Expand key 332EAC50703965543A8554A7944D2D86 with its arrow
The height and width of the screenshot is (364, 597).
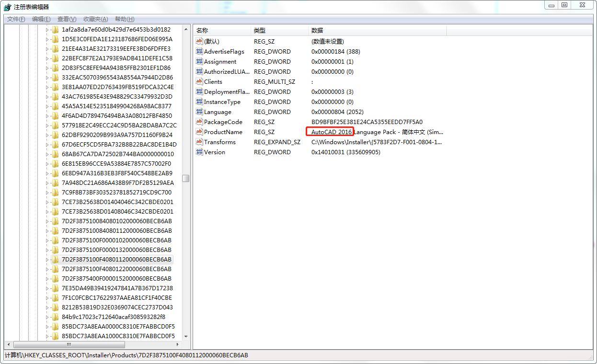pos(47,78)
